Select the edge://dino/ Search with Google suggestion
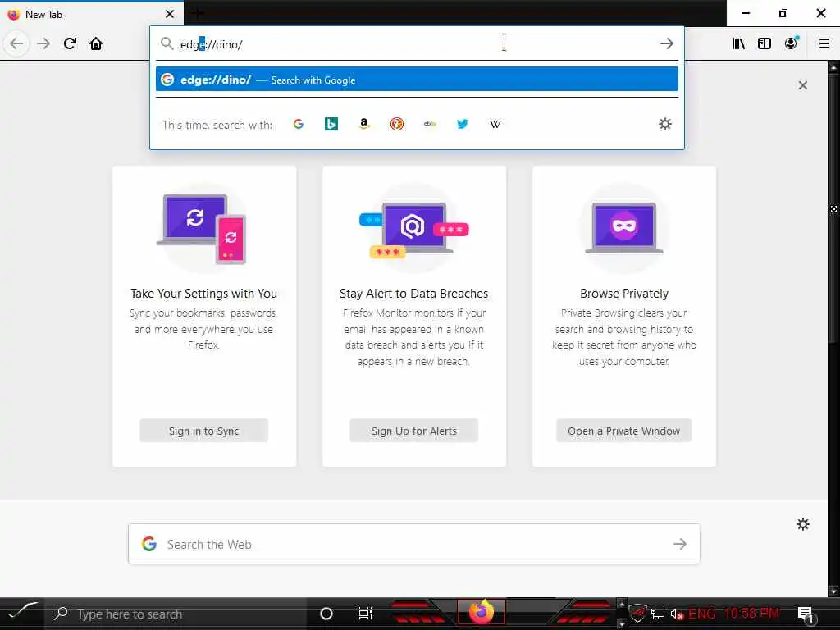 pos(417,80)
